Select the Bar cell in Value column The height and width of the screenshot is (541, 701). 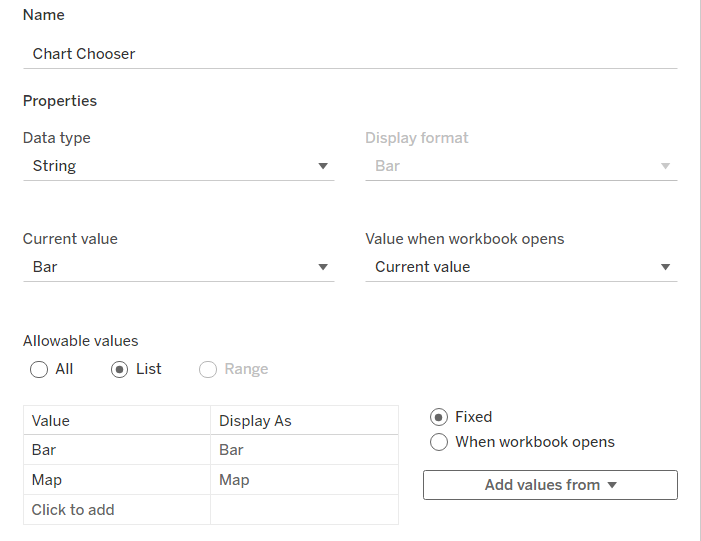(x=116, y=450)
